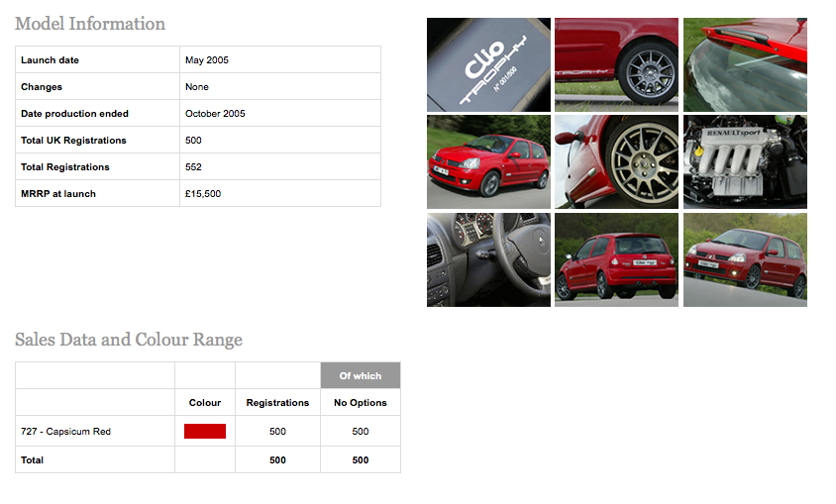836x504 pixels.
Task: Click the 'Registrations' column header
Action: point(277,402)
